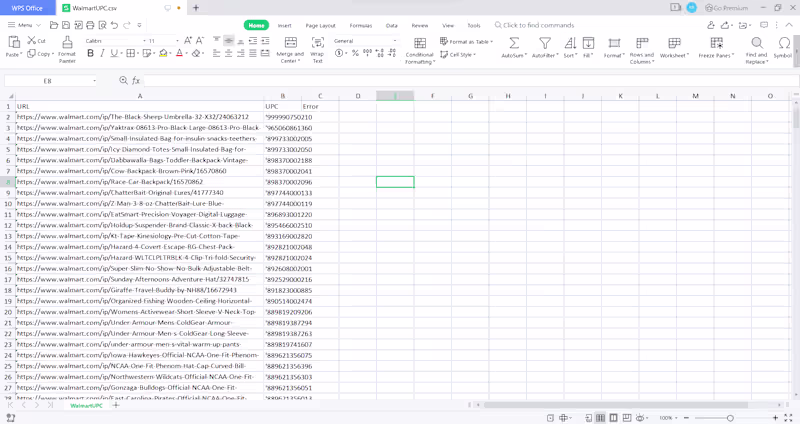800x424 pixels.
Task: Open Freeze Panes menu
Action: (716, 47)
